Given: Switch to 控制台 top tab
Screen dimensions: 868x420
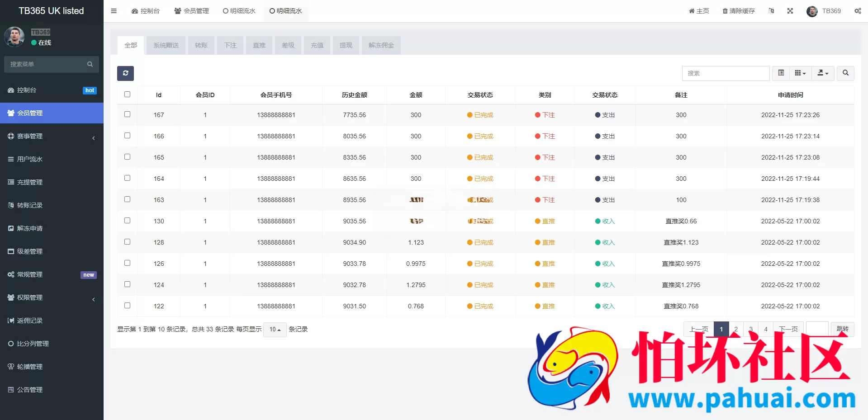Looking at the screenshot, I should pyautogui.click(x=146, y=11).
